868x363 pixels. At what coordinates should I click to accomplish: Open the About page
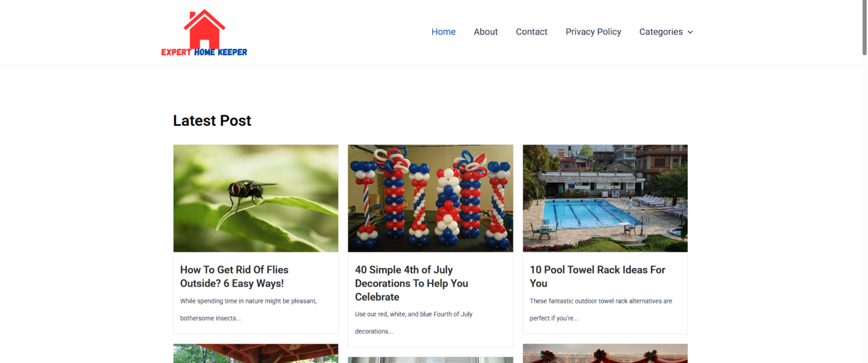click(485, 32)
